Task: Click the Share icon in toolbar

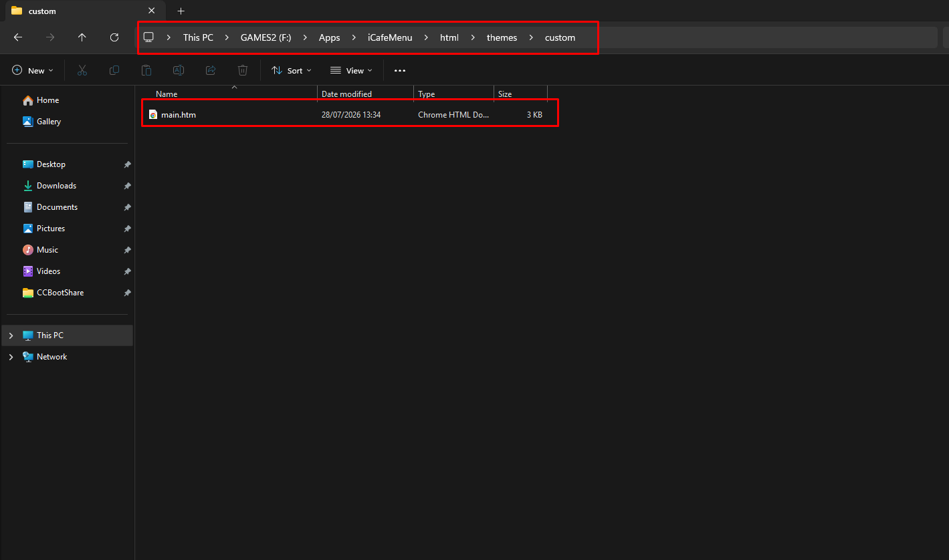Action: (211, 70)
